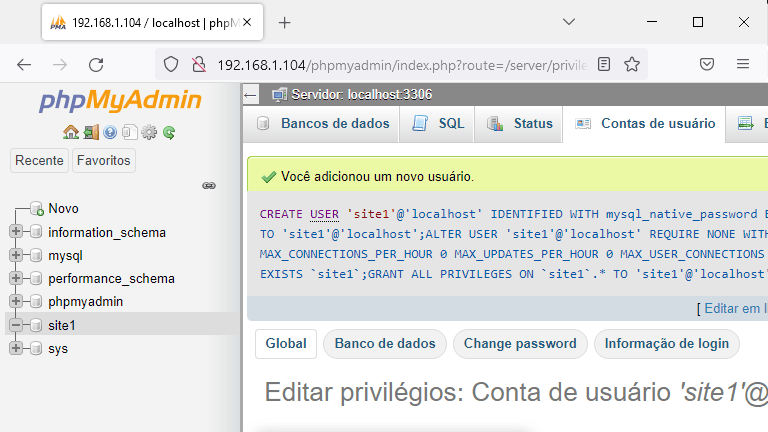Expand the phpmyadmin database node

click(x=16, y=301)
